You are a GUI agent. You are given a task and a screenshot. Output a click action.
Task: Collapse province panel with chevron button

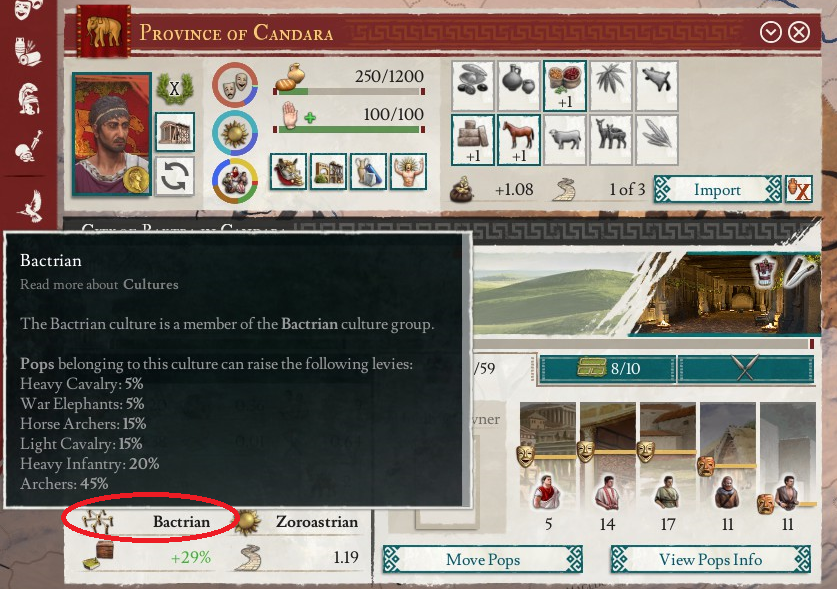click(x=770, y=33)
